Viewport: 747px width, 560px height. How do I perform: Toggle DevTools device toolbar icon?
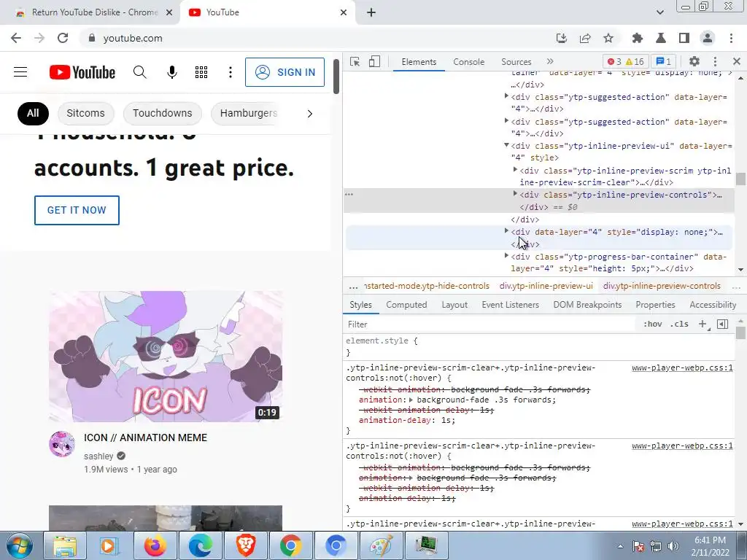[x=374, y=62]
